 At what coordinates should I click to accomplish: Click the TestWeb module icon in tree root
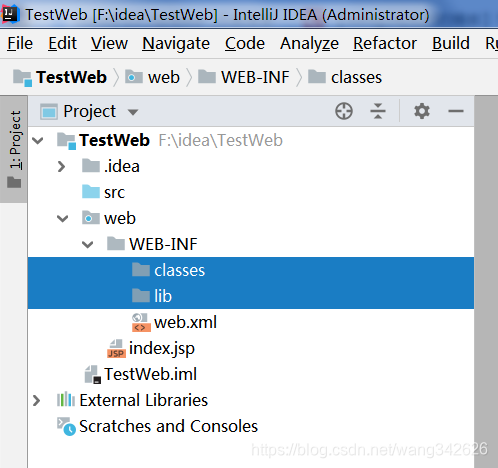66,140
